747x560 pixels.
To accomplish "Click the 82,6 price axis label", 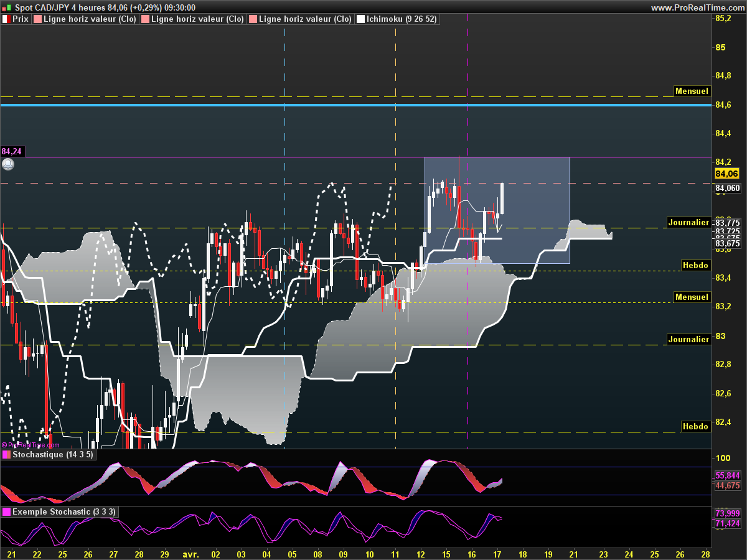I will point(723,393).
